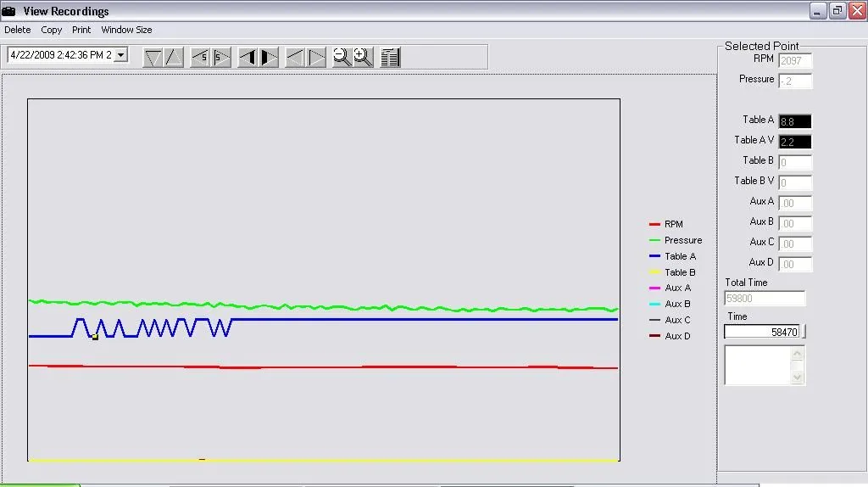Screen dimensions: 868x487
Task: Zoom in with plus magnifier
Action: point(363,57)
